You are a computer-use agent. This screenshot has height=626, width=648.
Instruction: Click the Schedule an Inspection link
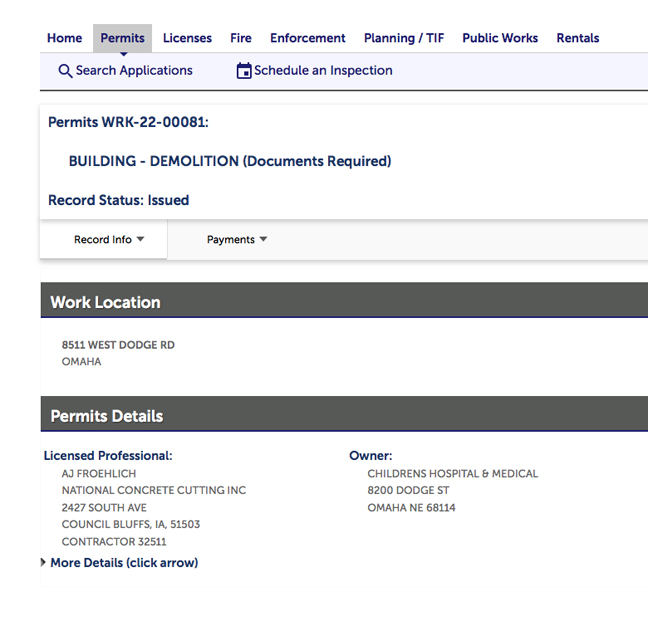[x=323, y=71]
